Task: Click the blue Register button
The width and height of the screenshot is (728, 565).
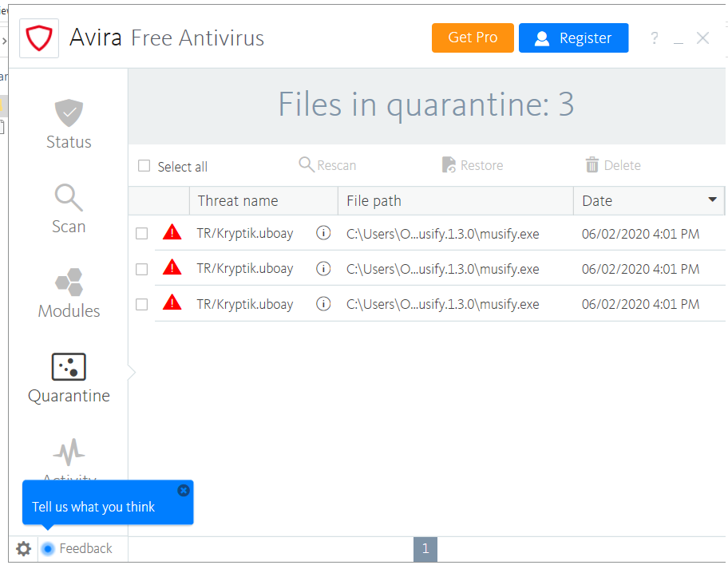Action: [x=573, y=38]
